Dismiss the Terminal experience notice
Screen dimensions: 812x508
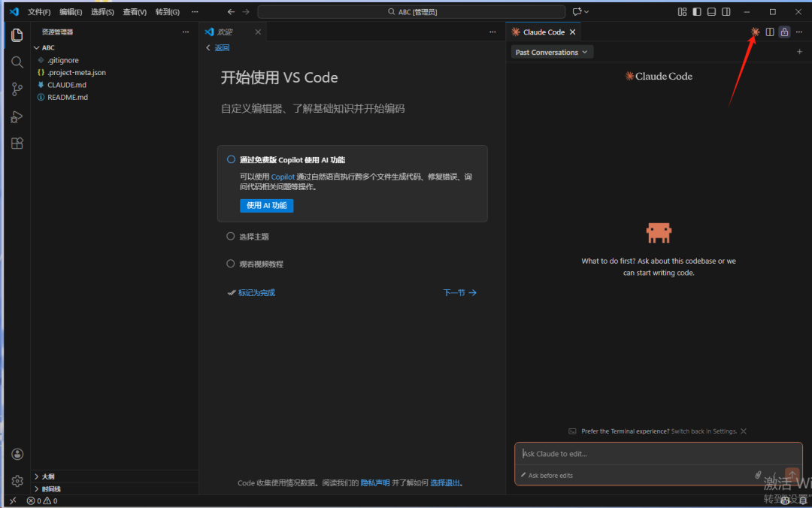tap(744, 431)
